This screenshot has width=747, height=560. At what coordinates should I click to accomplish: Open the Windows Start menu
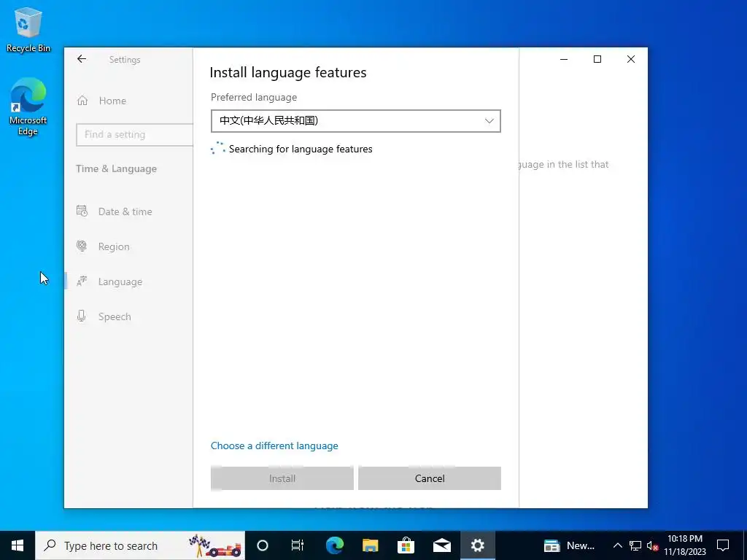[18, 545]
